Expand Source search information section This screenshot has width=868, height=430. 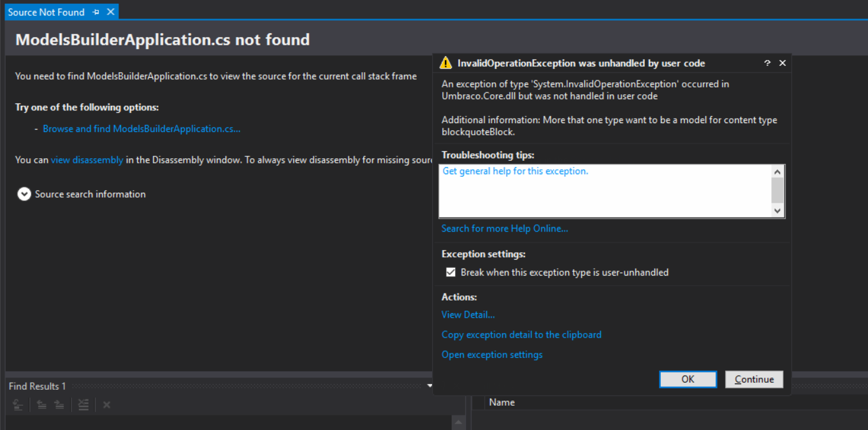24,194
